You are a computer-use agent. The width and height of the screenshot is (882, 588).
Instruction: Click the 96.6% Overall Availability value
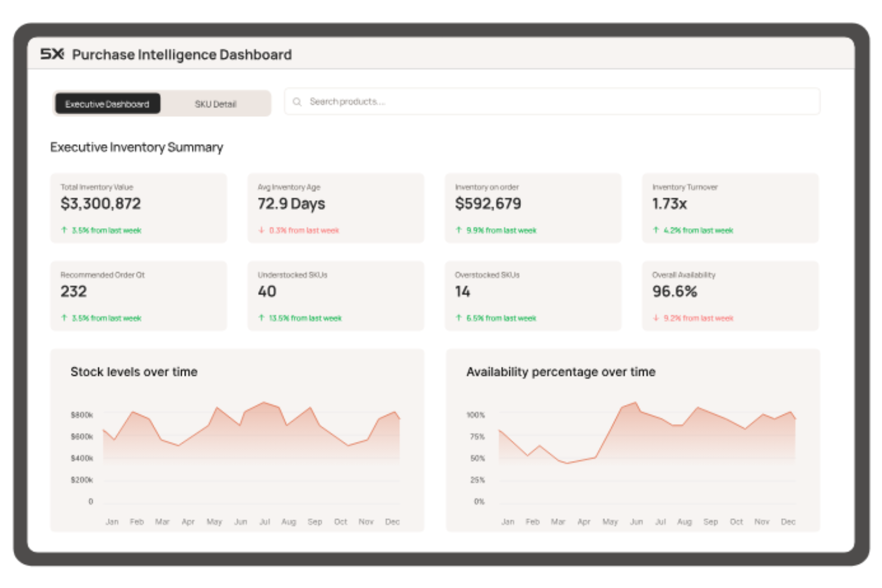coord(675,291)
